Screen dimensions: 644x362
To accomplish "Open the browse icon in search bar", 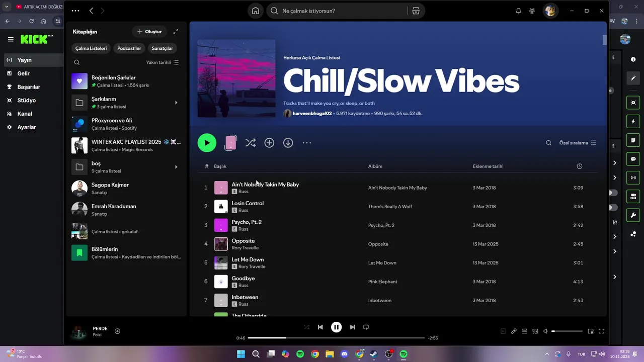I will 416,11.
